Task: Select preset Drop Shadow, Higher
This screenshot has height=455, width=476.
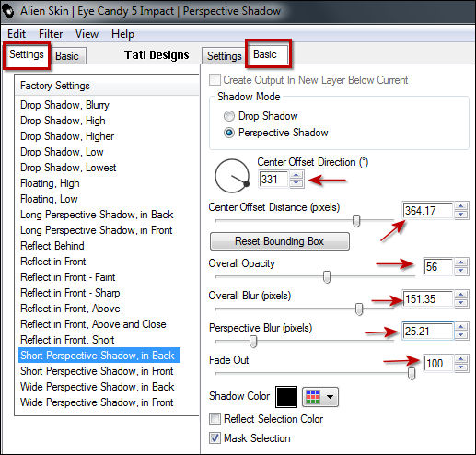Action: point(67,136)
